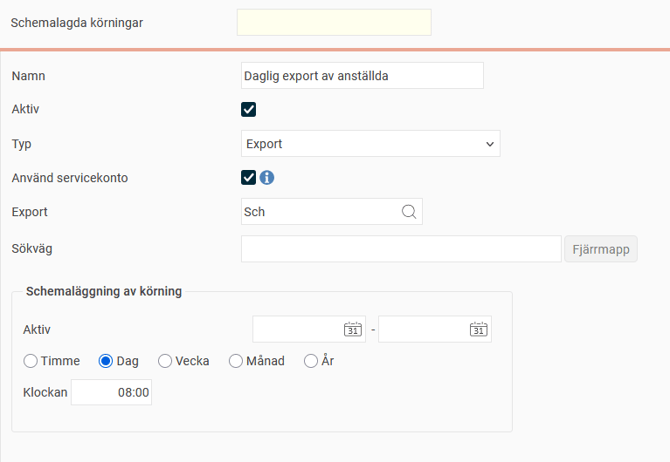Pick the År radio option
The height and width of the screenshot is (462, 670).
311,361
